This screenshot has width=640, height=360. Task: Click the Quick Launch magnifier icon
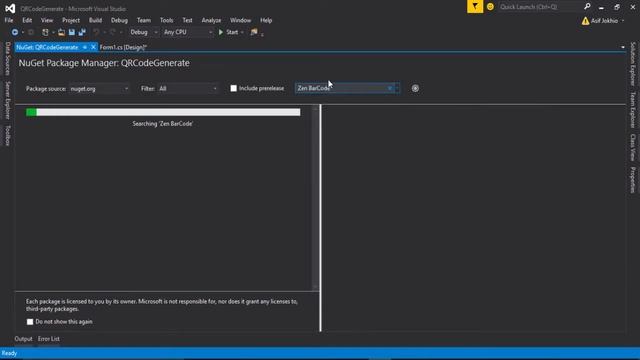[587, 7]
